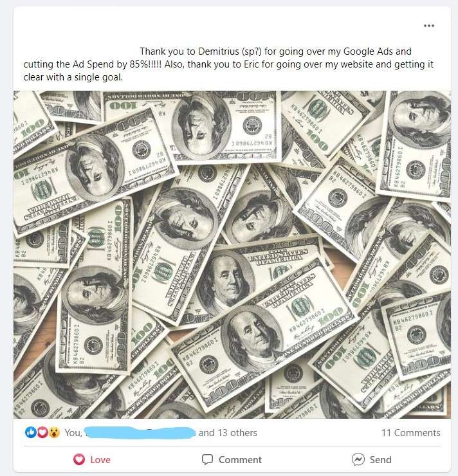Open the 'and 13 others' reactions list
Image resolution: width=458 pixels, height=476 pixels.
[228, 433]
